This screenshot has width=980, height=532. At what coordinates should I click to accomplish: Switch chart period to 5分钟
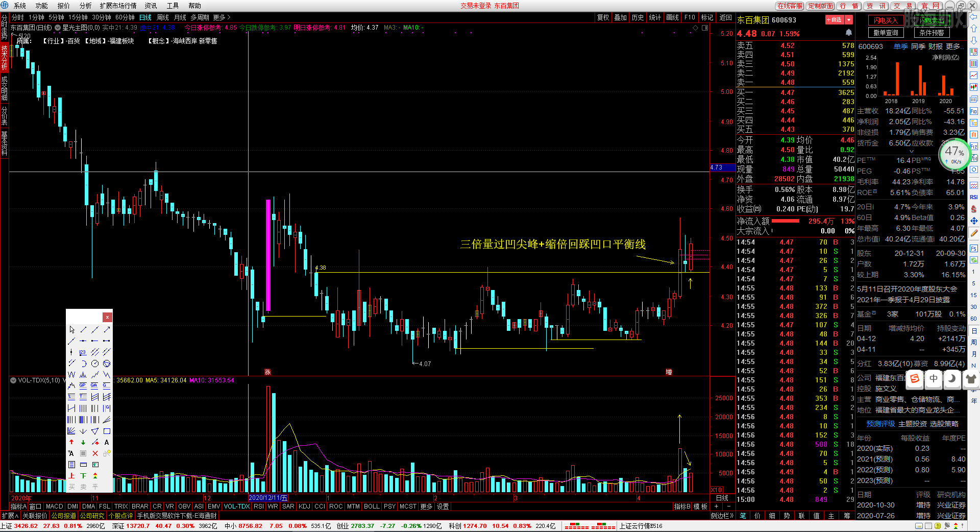point(56,17)
